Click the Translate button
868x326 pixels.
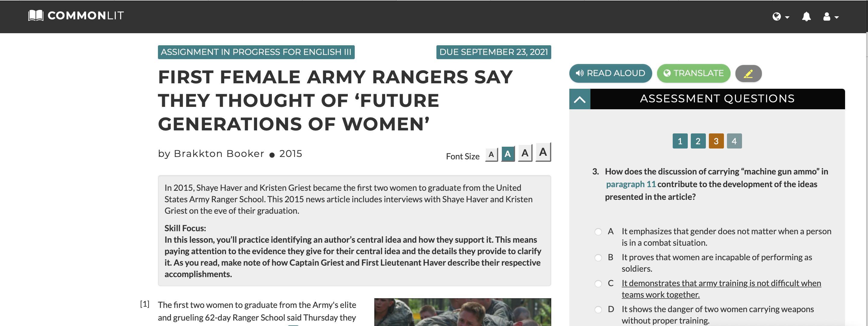pyautogui.click(x=693, y=73)
